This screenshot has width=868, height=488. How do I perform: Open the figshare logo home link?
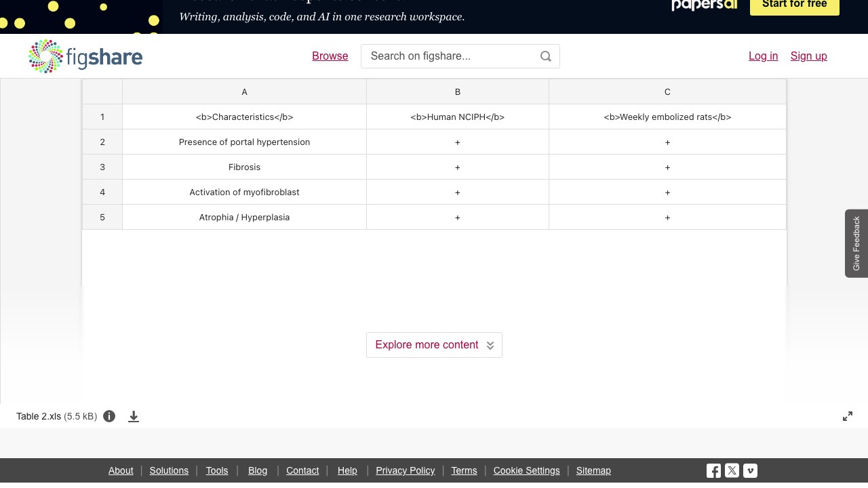pyautogui.click(x=85, y=56)
